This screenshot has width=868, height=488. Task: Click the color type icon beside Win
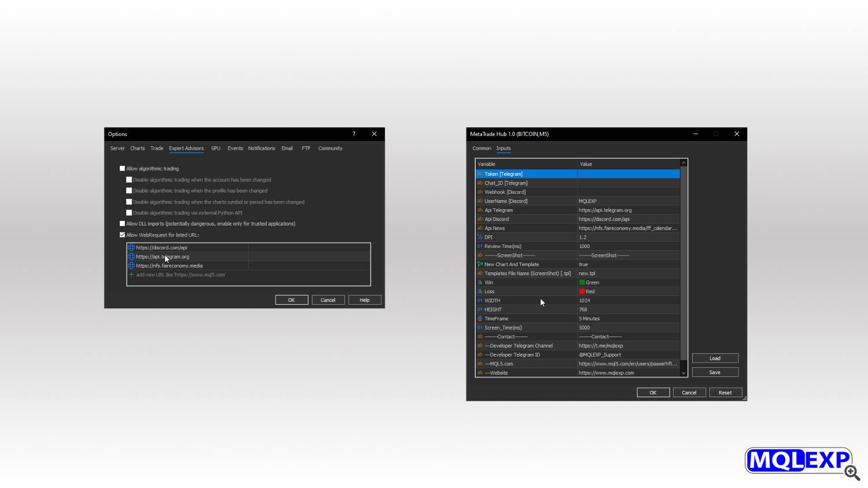click(x=480, y=283)
